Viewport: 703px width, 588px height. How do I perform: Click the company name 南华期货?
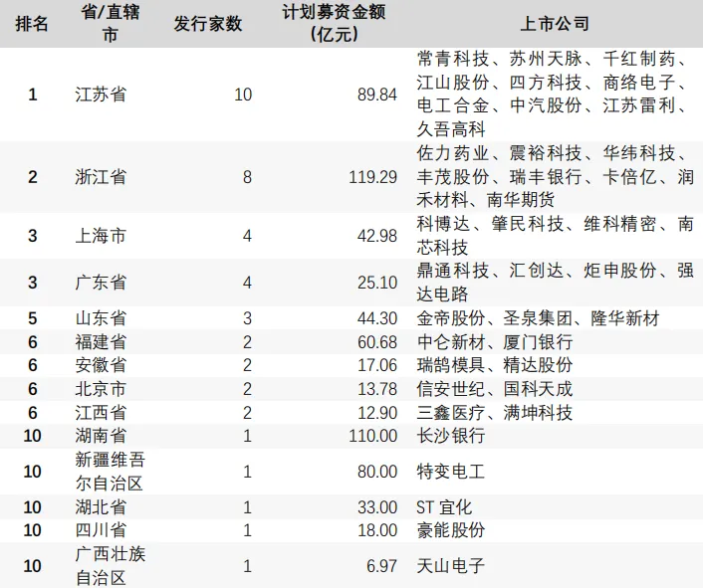click(520, 200)
